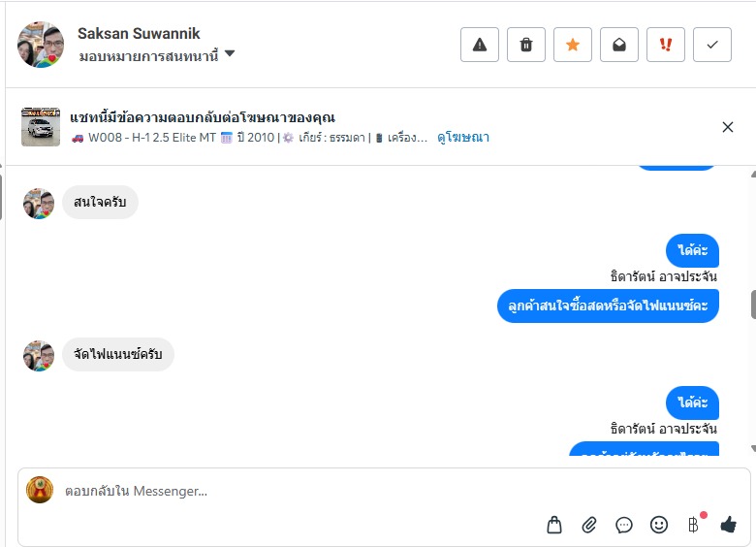Click the spam warning triangle icon
Viewport: 756px width, 547px height.
click(479, 45)
